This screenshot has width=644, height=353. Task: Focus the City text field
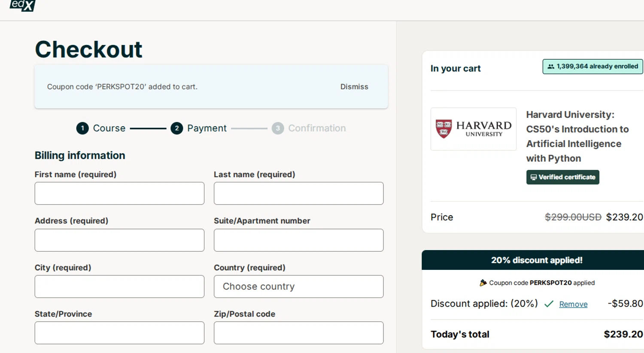click(x=119, y=287)
